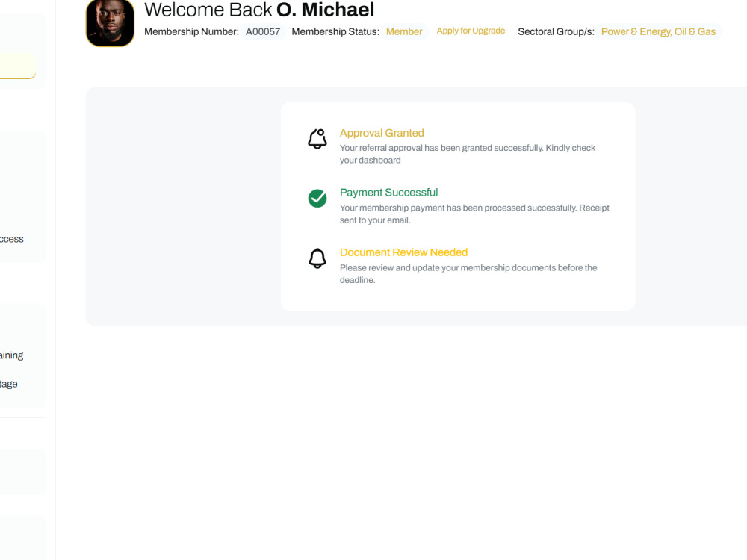Open the Approval Granted notification title
This screenshot has height=560, width=747.
382,133
